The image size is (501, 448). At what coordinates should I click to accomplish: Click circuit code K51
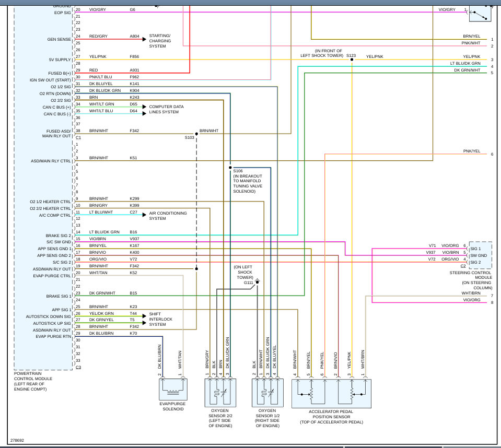tap(133, 158)
